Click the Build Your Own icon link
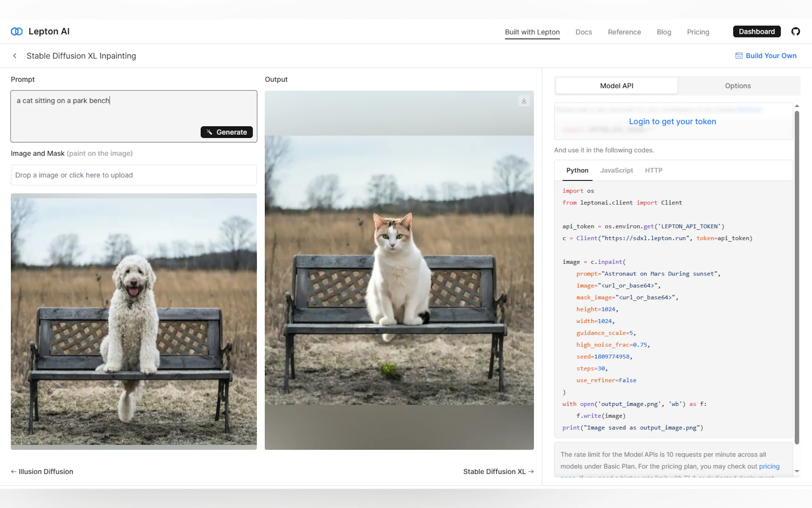Image resolution: width=812 pixels, height=508 pixels. tap(738, 56)
